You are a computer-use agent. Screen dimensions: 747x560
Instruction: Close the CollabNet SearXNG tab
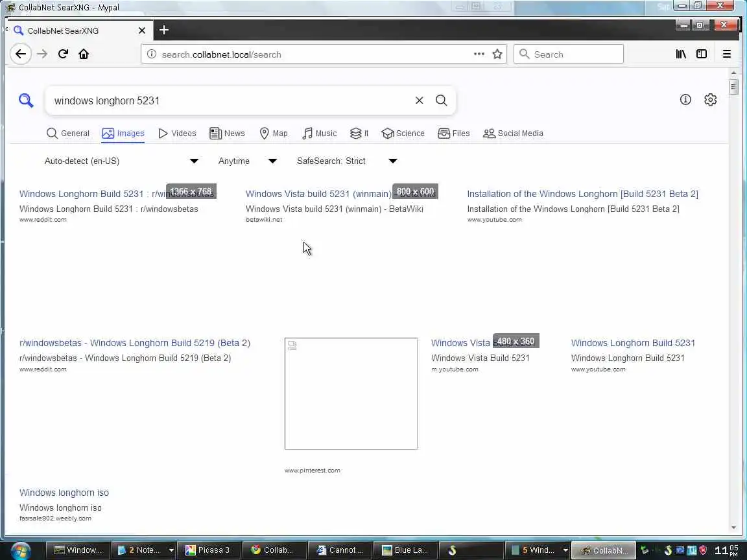(x=141, y=30)
